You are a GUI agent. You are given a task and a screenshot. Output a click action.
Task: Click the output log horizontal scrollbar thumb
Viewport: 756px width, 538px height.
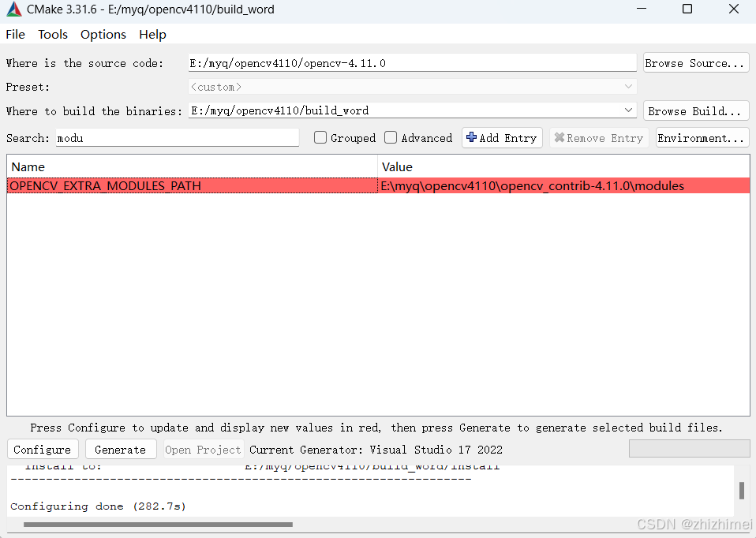coord(158,525)
